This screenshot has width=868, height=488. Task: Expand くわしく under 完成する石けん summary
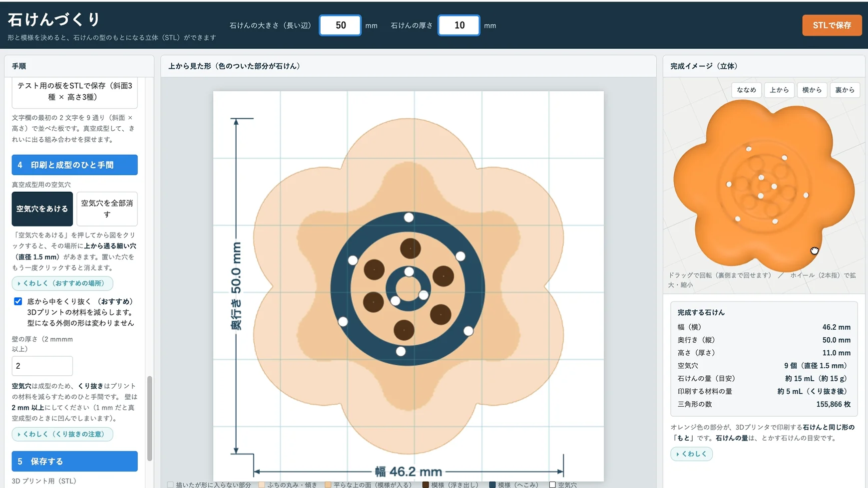tap(692, 454)
